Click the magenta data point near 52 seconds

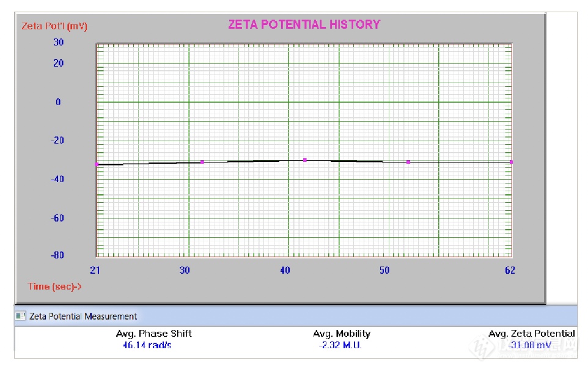click(408, 162)
